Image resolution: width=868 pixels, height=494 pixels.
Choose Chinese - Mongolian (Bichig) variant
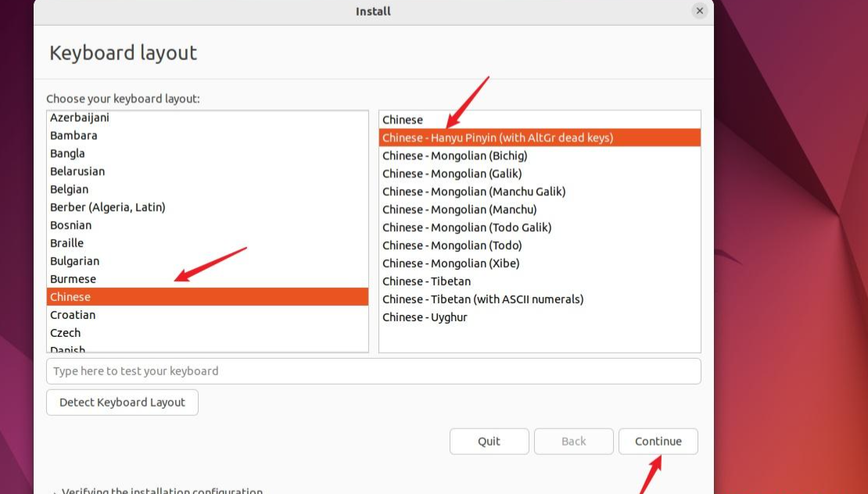540,156
